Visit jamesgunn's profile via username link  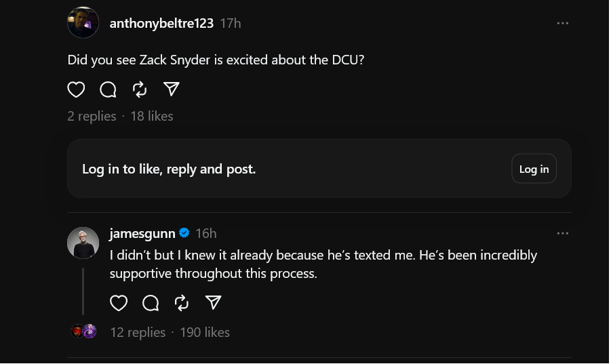coord(142,233)
